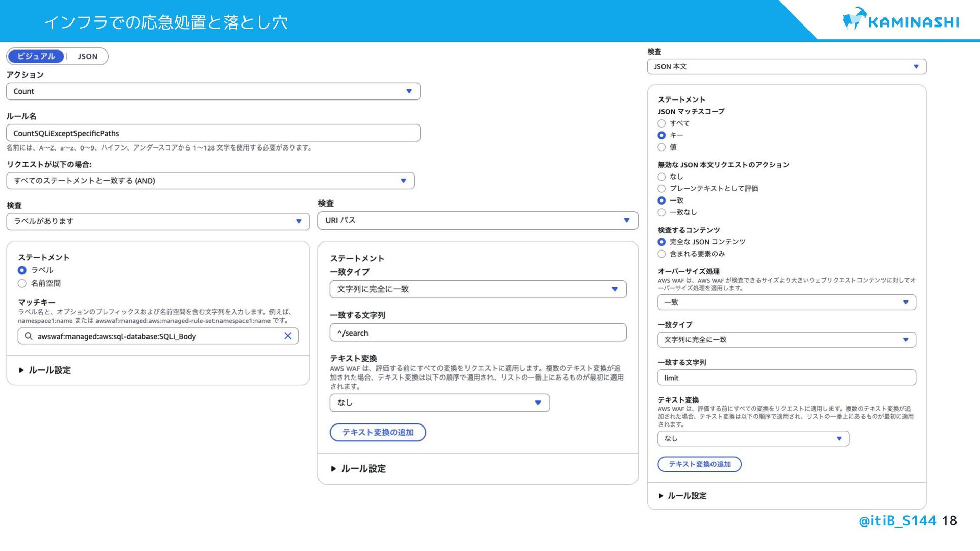This screenshot has height=551, width=980.
Task: Select the 名前空間 radio button
Action: click(22, 283)
